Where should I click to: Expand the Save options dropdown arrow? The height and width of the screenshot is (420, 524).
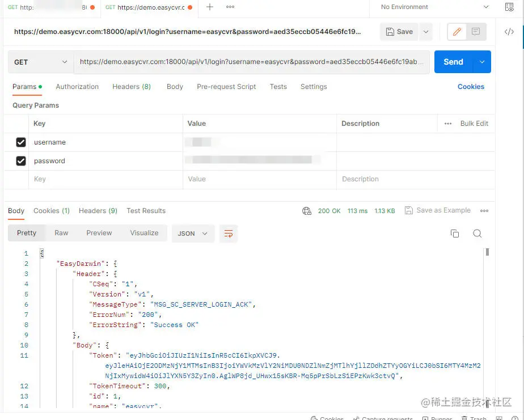coord(426,32)
